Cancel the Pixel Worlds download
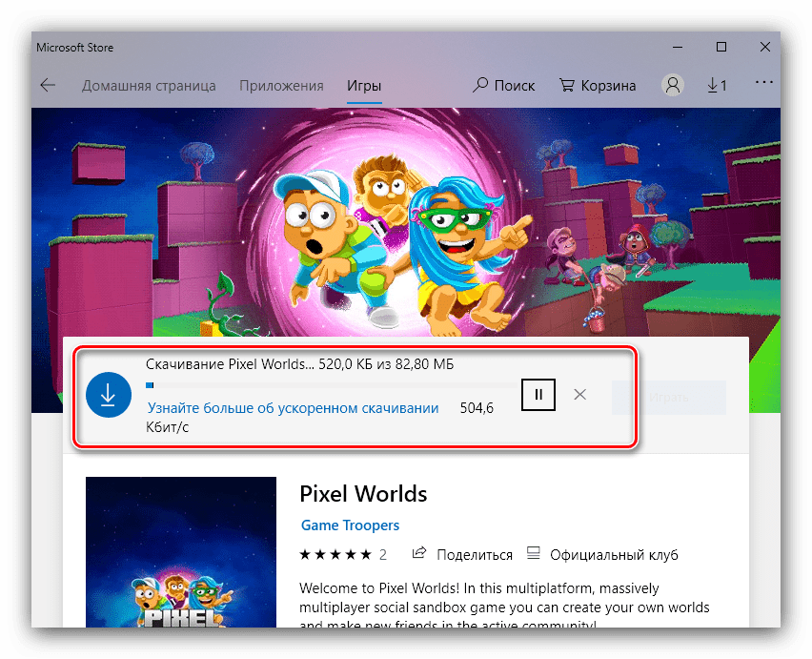 click(580, 395)
